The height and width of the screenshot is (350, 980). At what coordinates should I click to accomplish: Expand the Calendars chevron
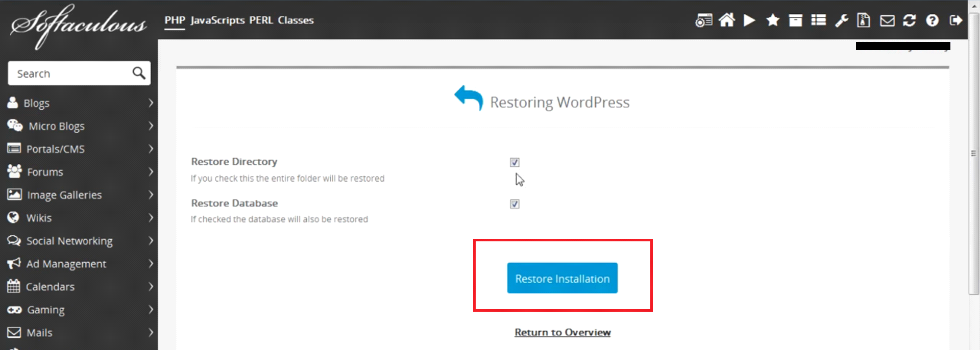(151, 286)
